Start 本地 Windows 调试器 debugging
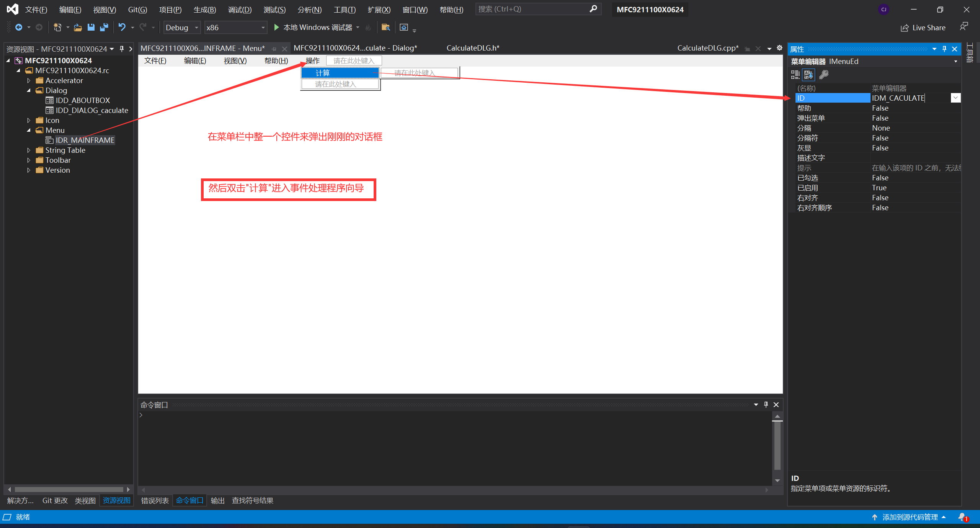Screen dimensions: 980x528 [x=313, y=28]
